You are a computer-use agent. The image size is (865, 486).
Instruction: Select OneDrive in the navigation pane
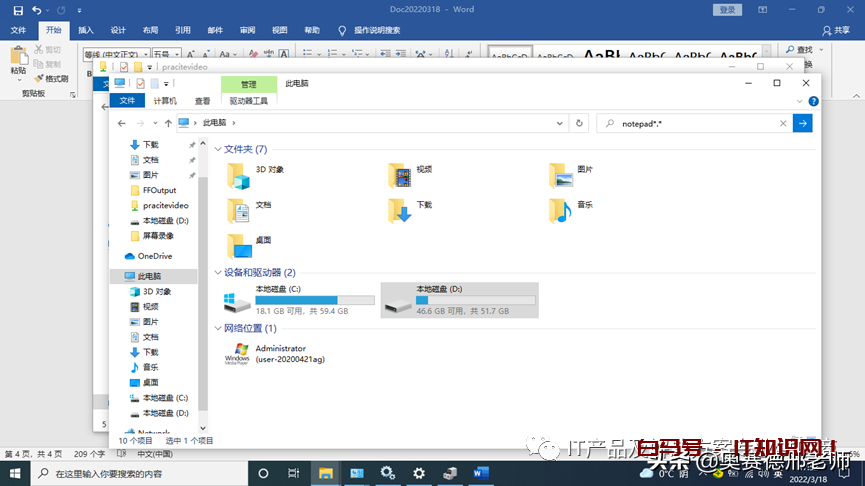coord(154,256)
